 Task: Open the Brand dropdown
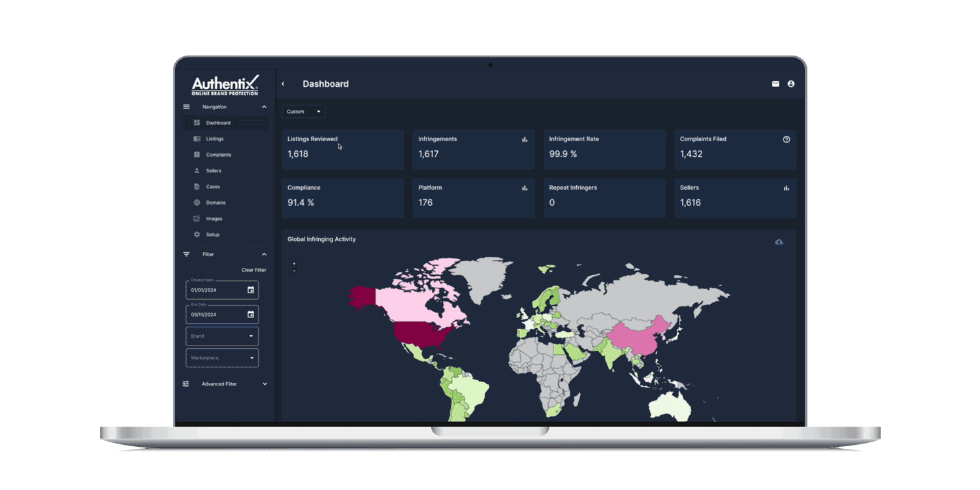222,336
